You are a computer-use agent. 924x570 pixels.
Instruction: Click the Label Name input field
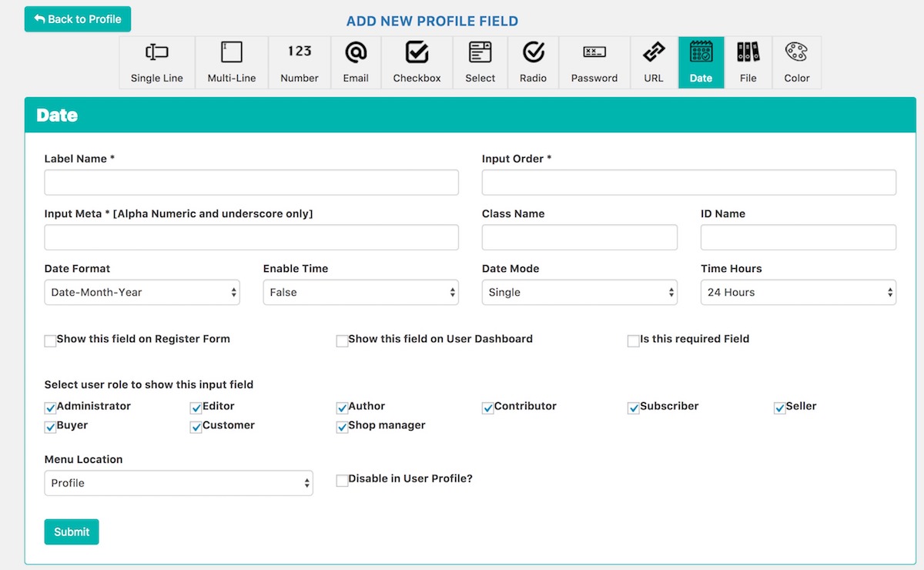[x=251, y=183]
